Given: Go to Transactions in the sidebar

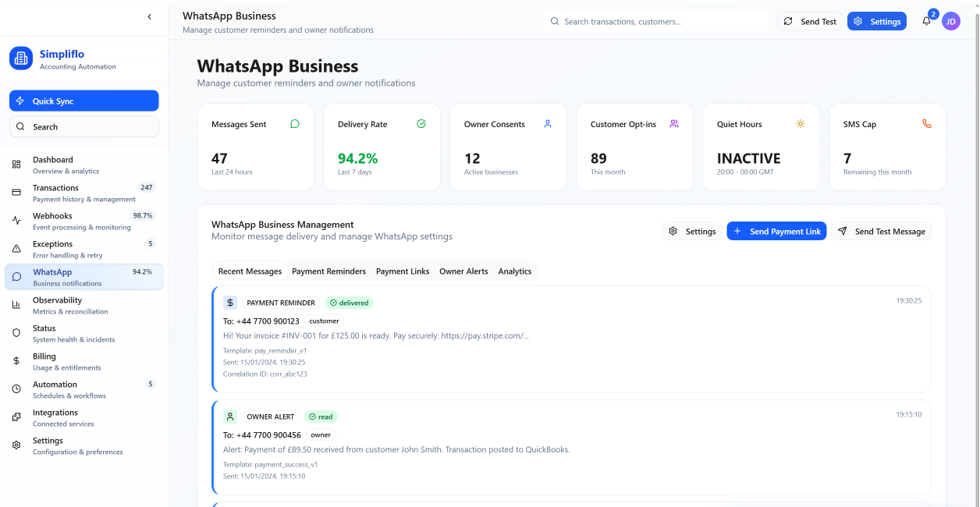Looking at the screenshot, I should (55, 188).
